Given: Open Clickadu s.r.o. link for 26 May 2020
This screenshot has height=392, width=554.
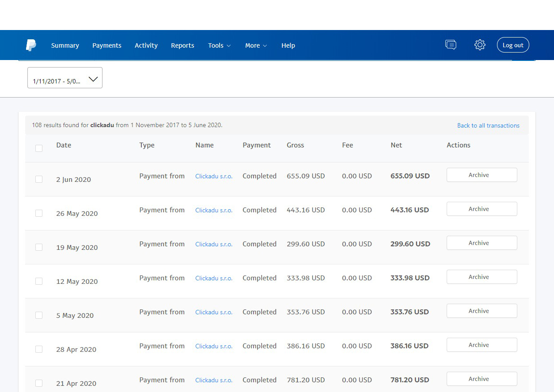Looking at the screenshot, I should 214,210.
